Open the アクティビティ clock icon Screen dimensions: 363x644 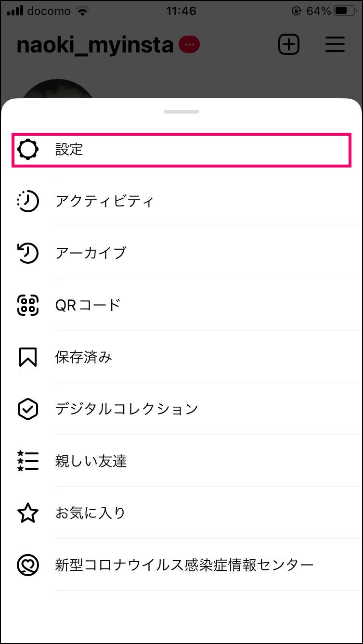[28, 201]
